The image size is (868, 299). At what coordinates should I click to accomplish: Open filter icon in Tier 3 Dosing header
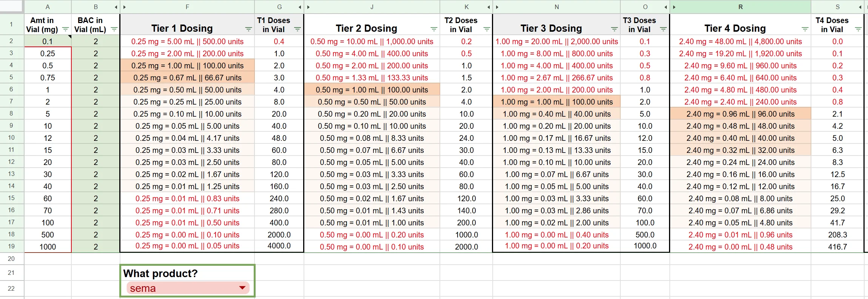pos(614,29)
